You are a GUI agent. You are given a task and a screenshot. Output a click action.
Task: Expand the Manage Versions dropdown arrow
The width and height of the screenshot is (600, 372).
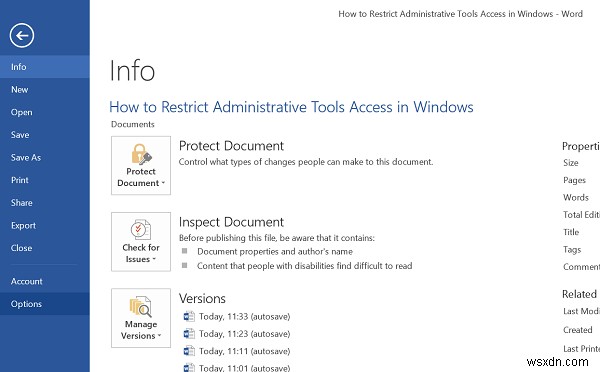[159, 336]
